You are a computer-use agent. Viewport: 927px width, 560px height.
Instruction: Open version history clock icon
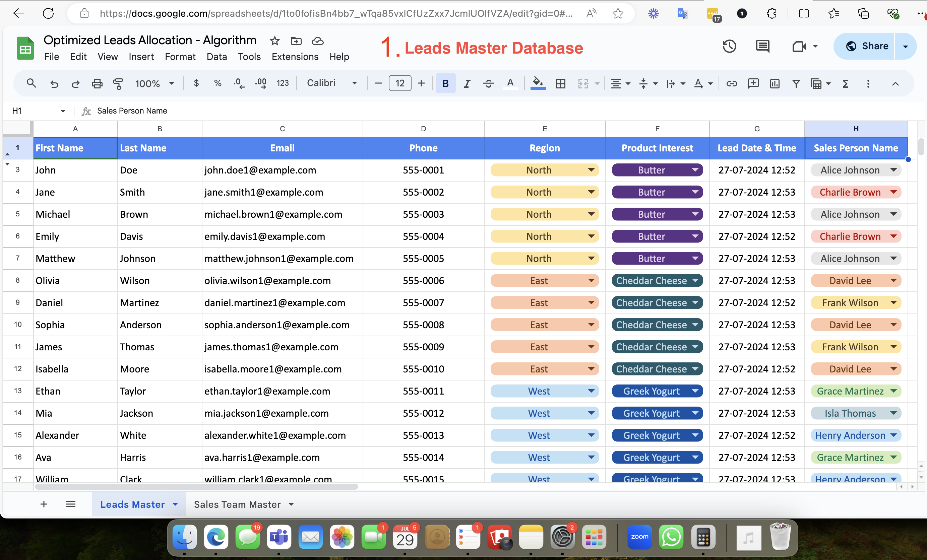tap(730, 46)
